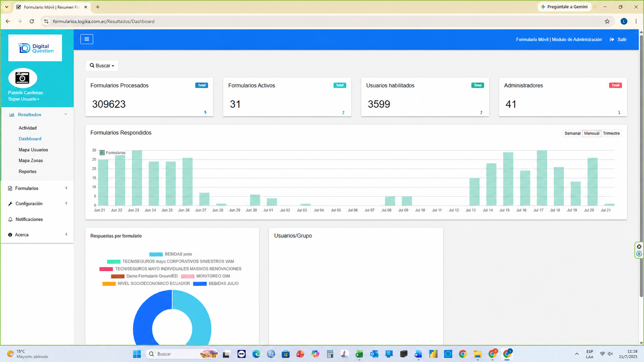644x362 pixels.
Task: Toggle MONITOREO OIM legend series
Action: [x=205, y=276]
